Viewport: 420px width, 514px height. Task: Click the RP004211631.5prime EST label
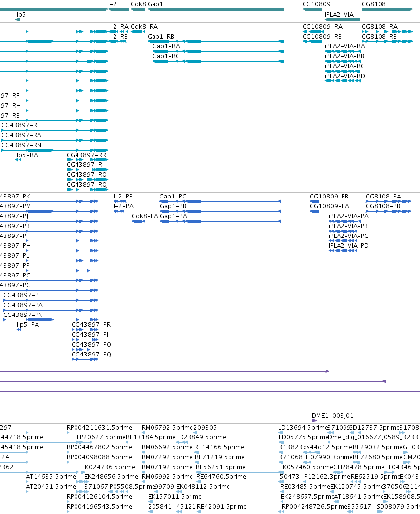pos(100,428)
